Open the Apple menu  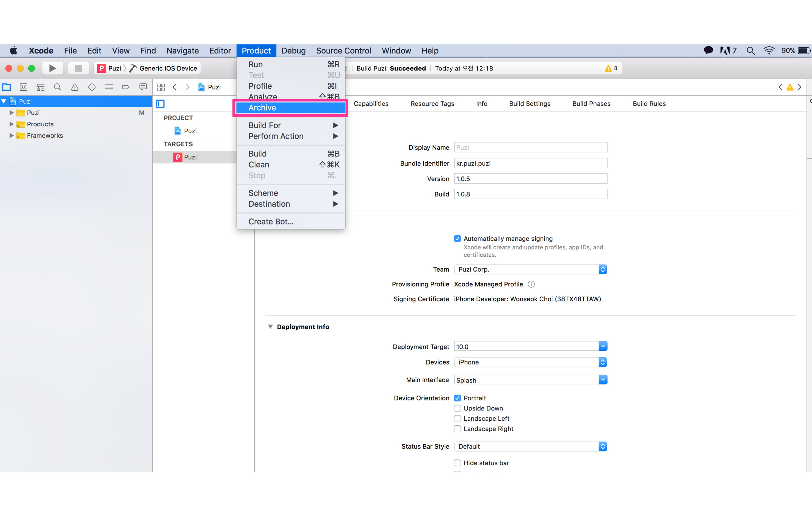coord(14,51)
